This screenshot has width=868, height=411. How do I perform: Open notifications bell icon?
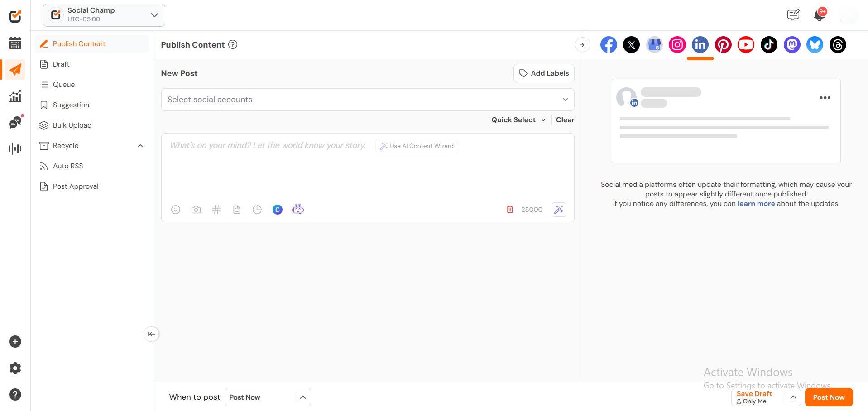tap(819, 15)
